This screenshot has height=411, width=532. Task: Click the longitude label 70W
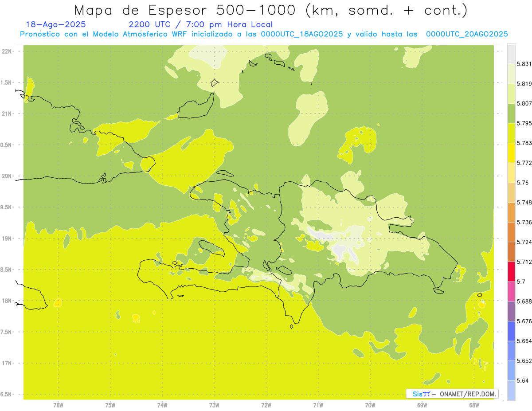click(x=370, y=405)
